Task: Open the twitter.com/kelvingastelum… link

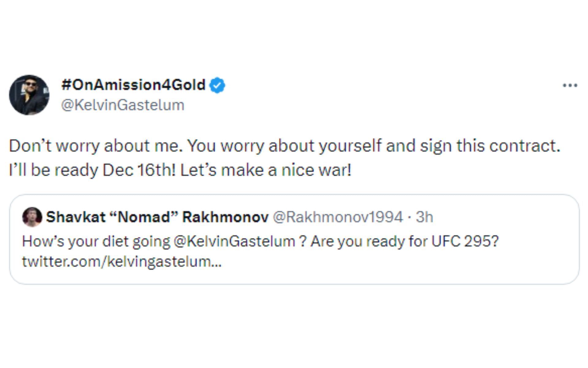Action: 122,262
